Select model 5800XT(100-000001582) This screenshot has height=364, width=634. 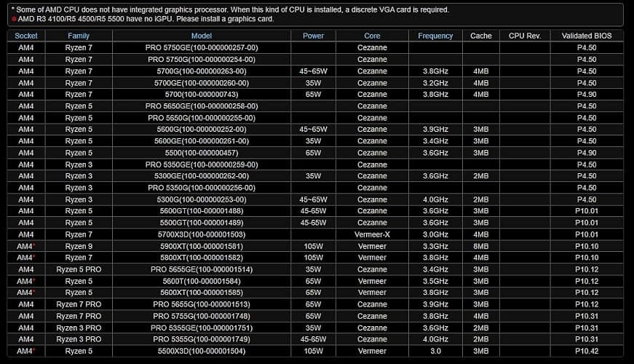coord(202,257)
